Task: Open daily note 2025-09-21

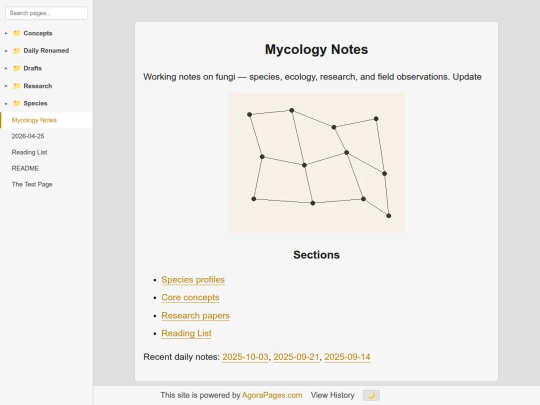Action: pyautogui.click(x=296, y=357)
